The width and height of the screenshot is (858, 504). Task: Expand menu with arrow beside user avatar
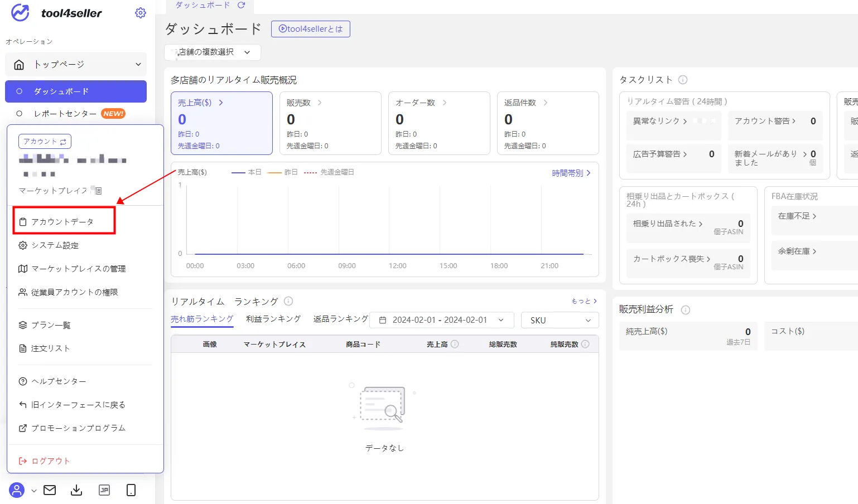coord(34,491)
